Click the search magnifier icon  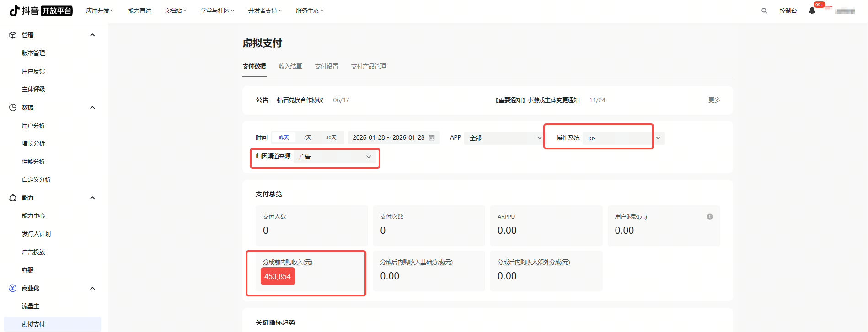[x=764, y=11]
